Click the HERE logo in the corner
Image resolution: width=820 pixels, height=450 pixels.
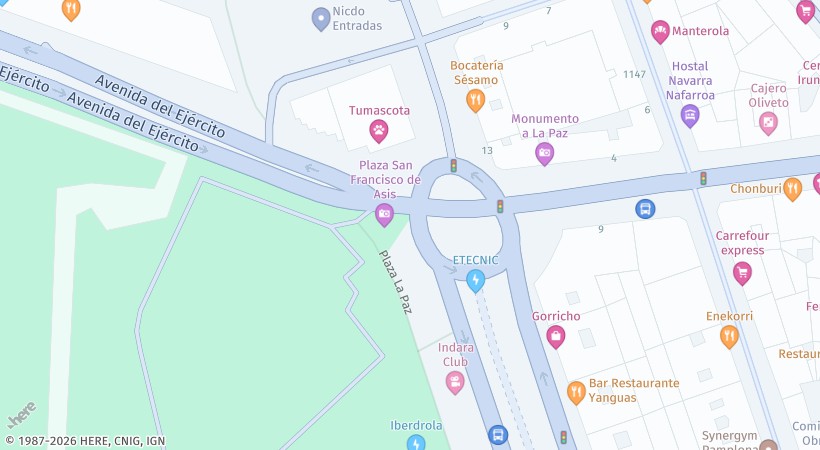pos(22,415)
